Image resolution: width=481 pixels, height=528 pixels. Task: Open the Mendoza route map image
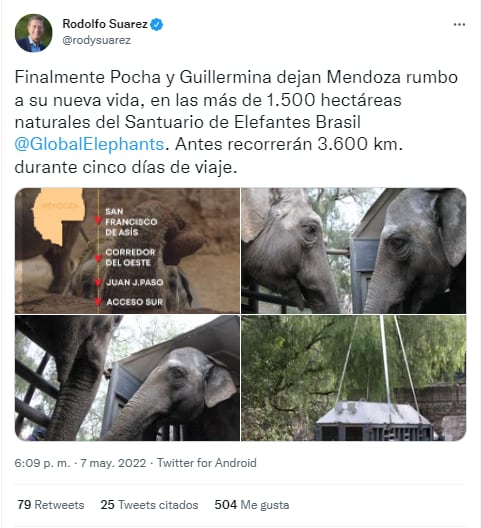127,251
